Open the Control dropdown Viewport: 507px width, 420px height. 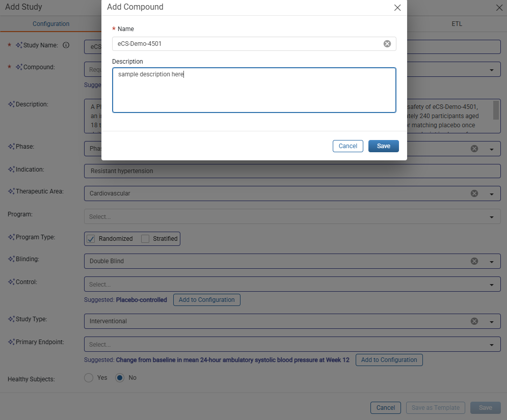[x=292, y=284]
